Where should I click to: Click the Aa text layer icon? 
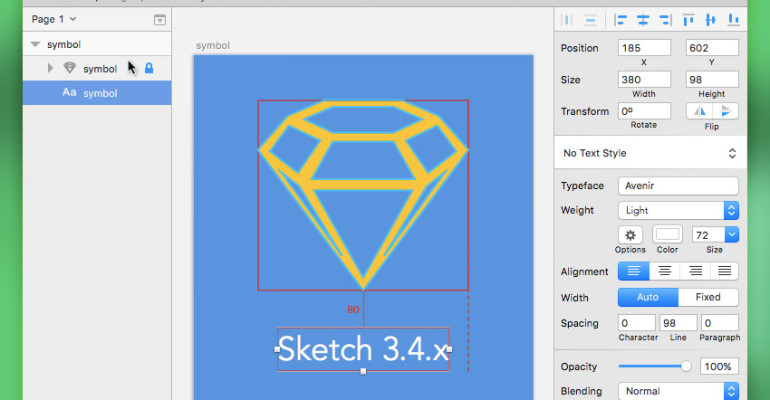tap(69, 92)
